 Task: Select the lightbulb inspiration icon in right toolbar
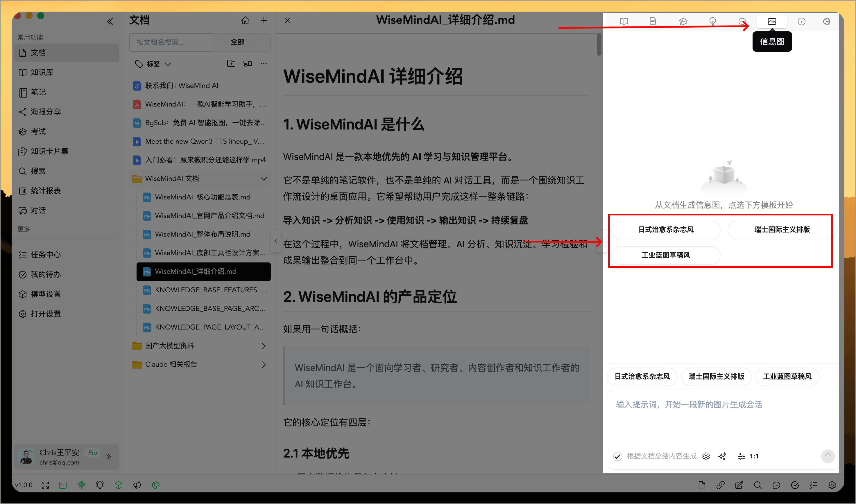pos(712,21)
